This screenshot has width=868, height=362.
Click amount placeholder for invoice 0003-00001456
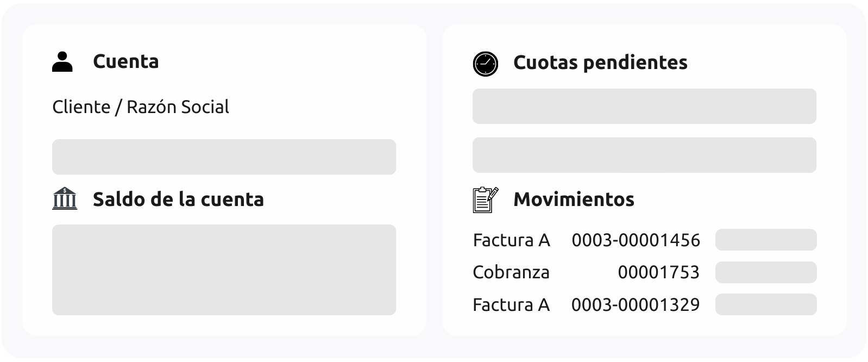click(x=765, y=240)
